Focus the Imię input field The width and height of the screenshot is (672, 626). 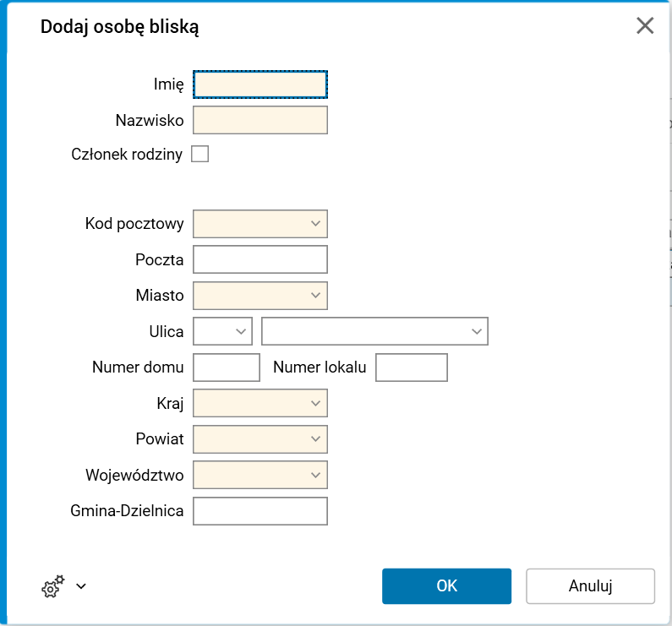click(x=260, y=84)
